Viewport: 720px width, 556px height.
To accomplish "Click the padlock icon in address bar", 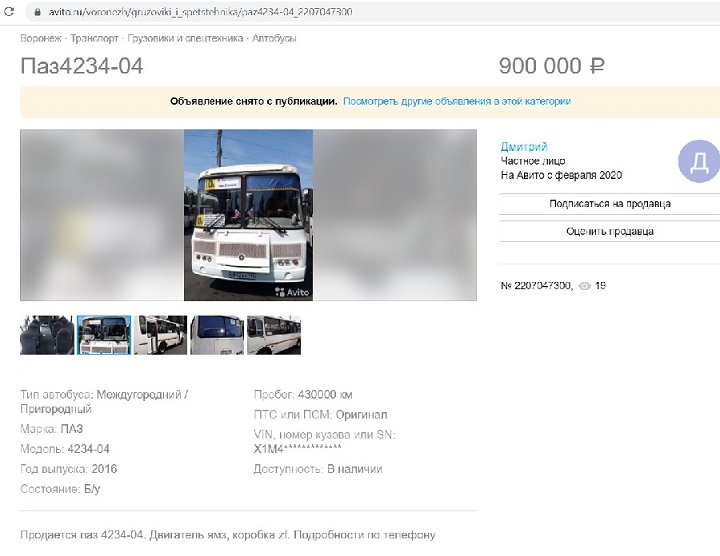I will click(x=37, y=12).
